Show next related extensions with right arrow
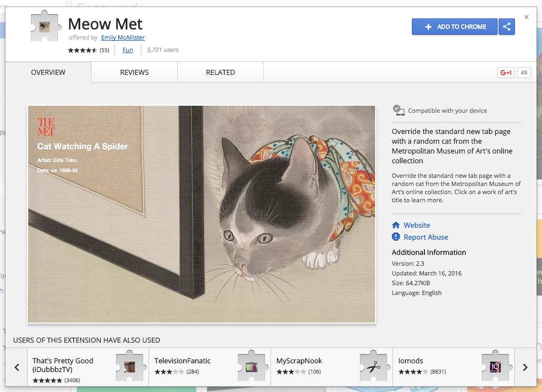The image size is (542, 392). (525, 367)
